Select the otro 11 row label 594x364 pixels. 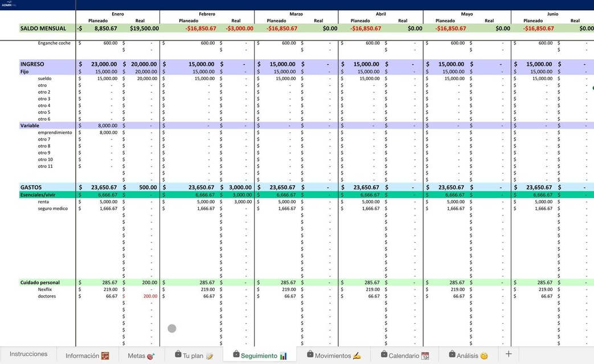coord(45,166)
